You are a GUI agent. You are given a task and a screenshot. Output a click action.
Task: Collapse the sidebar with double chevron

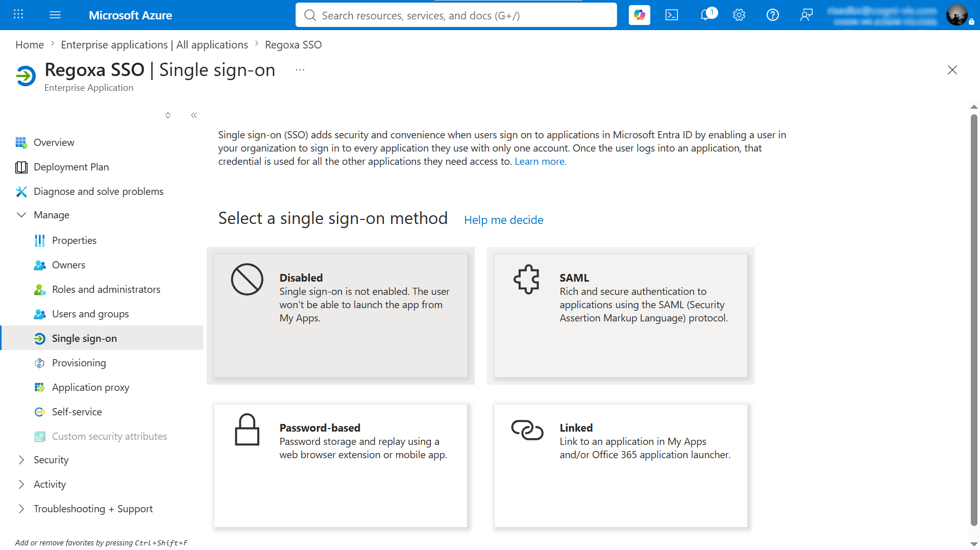tap(194, 115)
